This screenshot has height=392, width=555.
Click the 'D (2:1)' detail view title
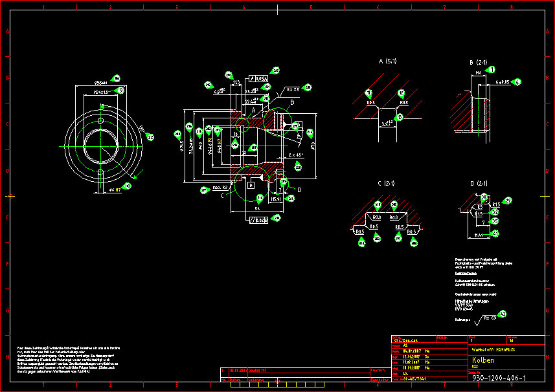point(478,183)
